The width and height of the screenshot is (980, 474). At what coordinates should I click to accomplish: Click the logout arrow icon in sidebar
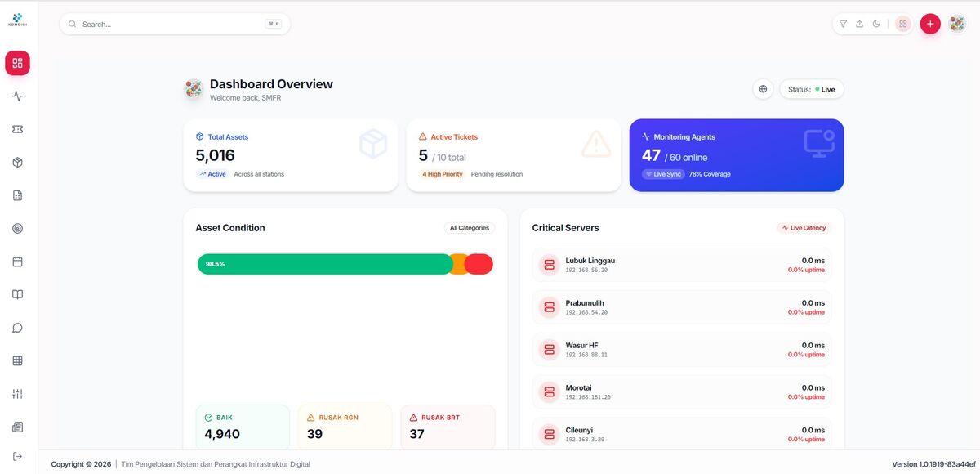click(17, 456)
